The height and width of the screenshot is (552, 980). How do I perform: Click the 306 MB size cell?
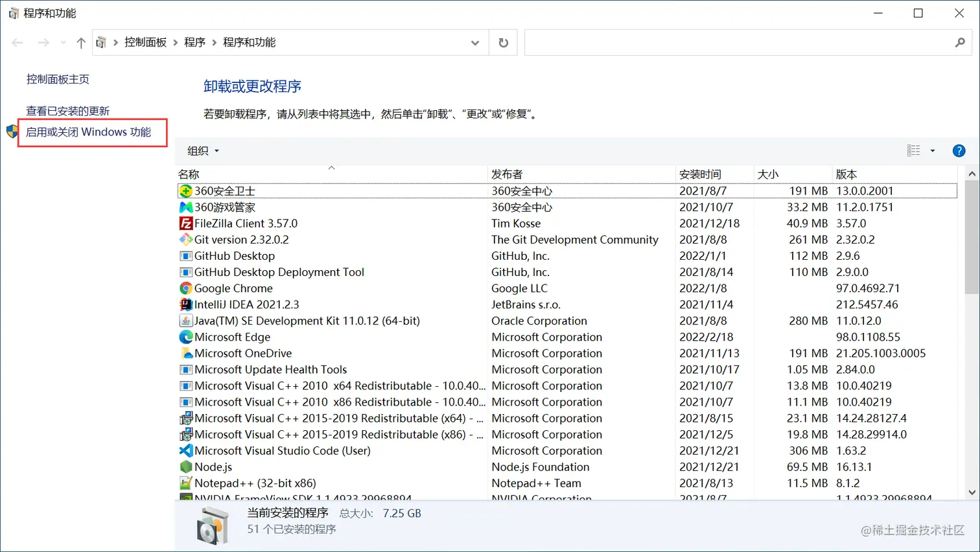pyautogui.click(x=808, y=450)
